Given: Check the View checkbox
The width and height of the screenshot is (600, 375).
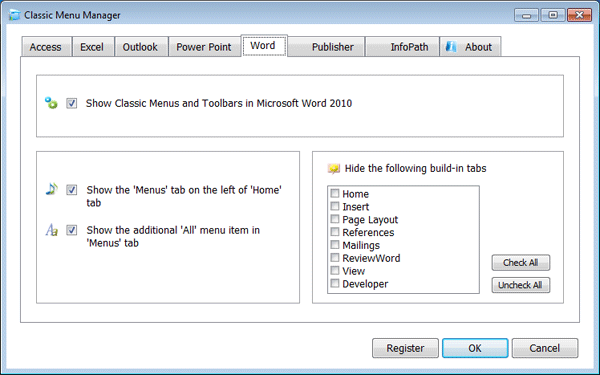Looking at the screenshot, I should (335, 271).
